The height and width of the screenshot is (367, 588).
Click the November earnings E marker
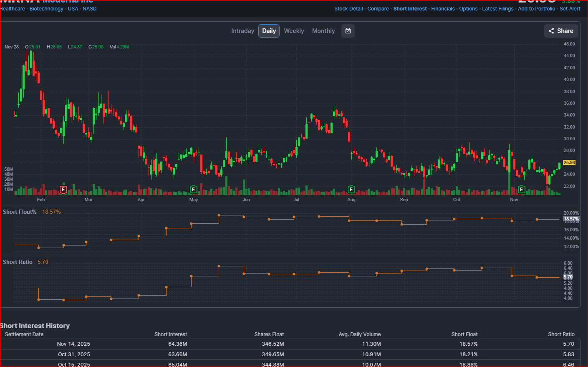pyautogui.click(x=521, y=190)
